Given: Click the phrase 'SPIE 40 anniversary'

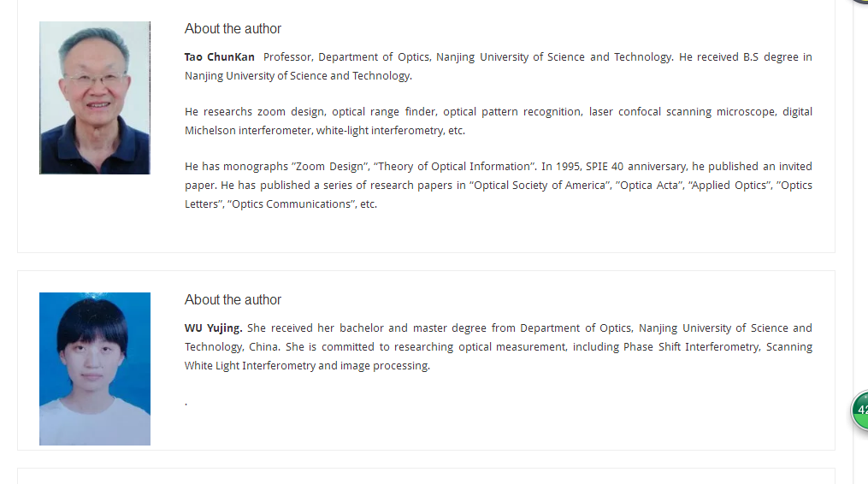Looking at the screenshot, I should (636, 167).
